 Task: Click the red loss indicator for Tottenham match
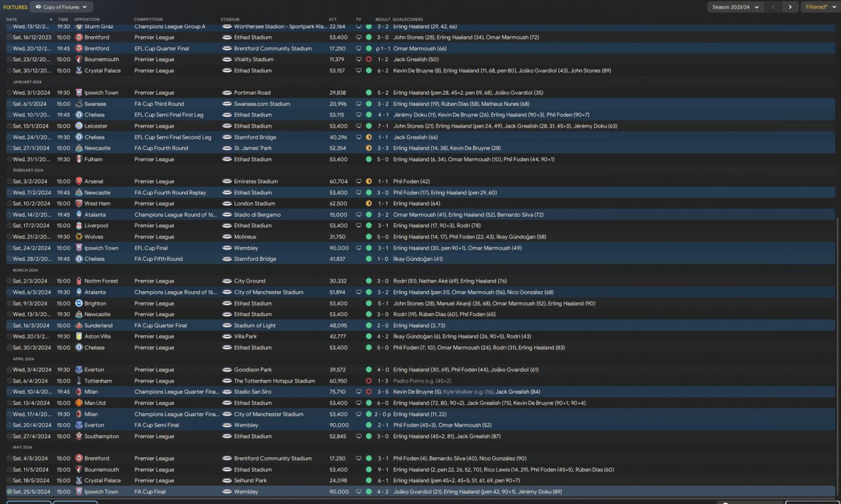[x=369, y=381]
